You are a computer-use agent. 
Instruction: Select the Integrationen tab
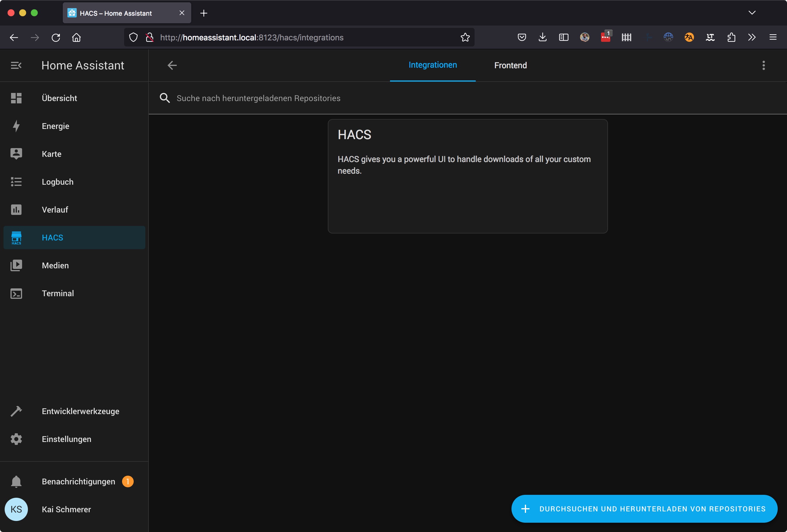pos(432,65)
